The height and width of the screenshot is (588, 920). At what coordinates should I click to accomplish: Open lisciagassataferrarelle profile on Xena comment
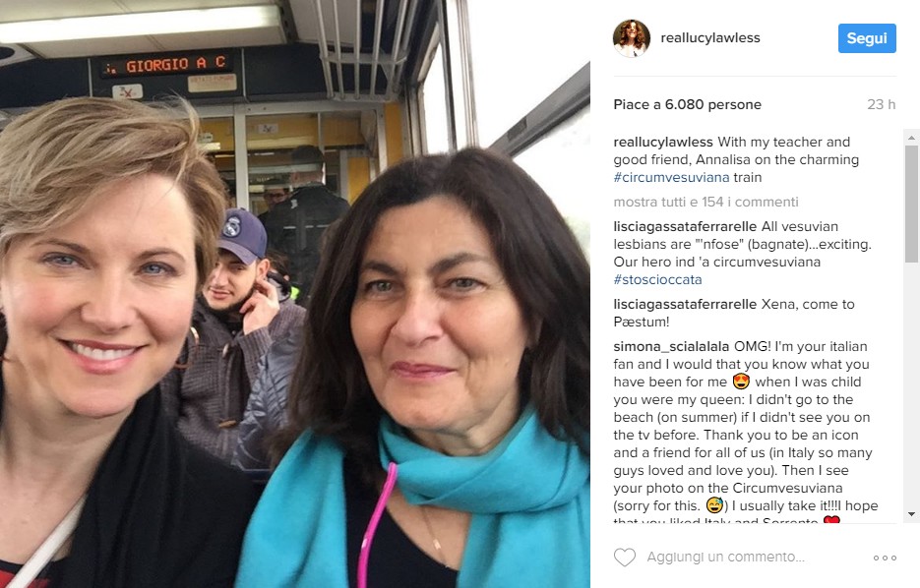(685, 304)
